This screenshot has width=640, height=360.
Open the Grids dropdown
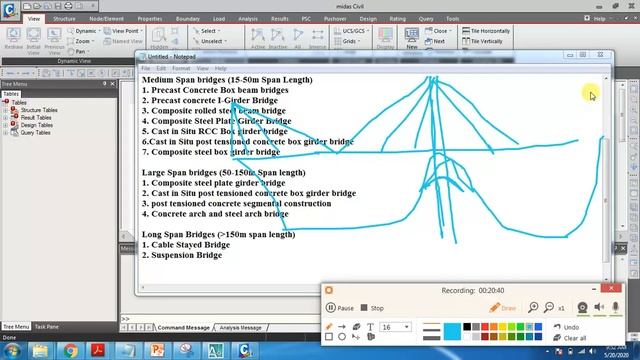[347, 41]
